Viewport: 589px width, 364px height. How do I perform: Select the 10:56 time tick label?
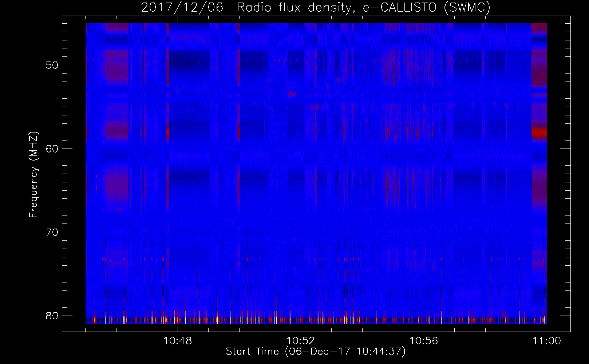point(424,341)
